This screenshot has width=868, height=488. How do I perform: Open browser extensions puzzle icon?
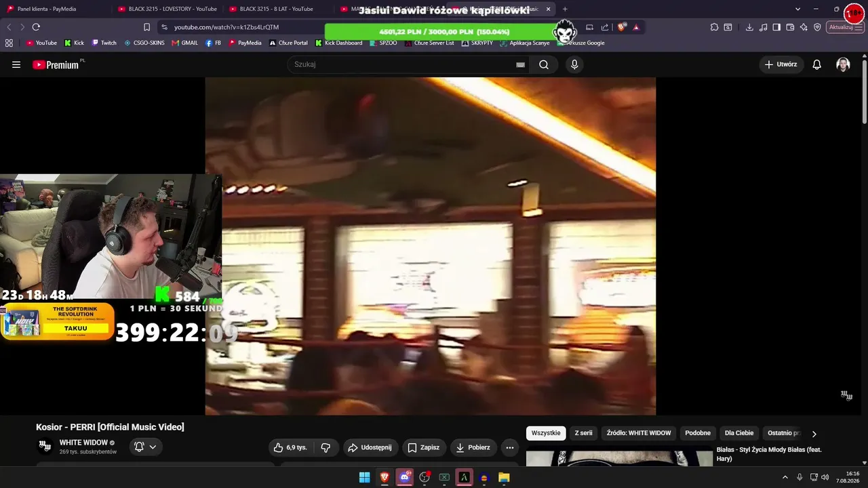coord(714,27)
